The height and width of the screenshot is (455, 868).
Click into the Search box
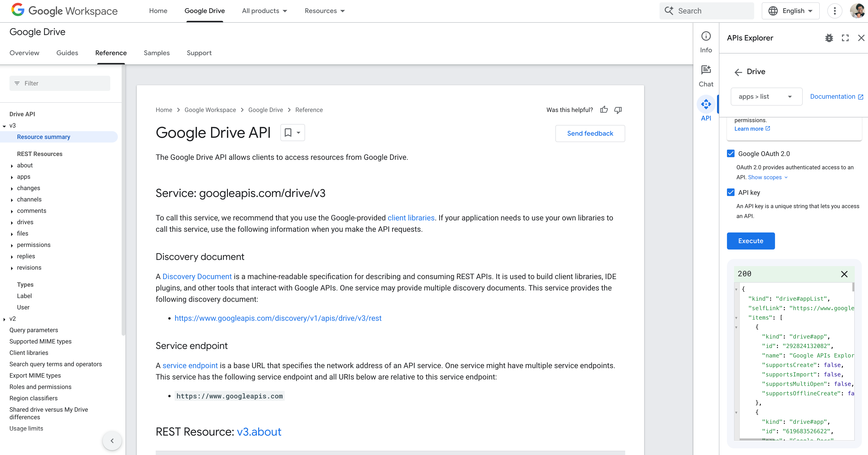tap(707, 11)
